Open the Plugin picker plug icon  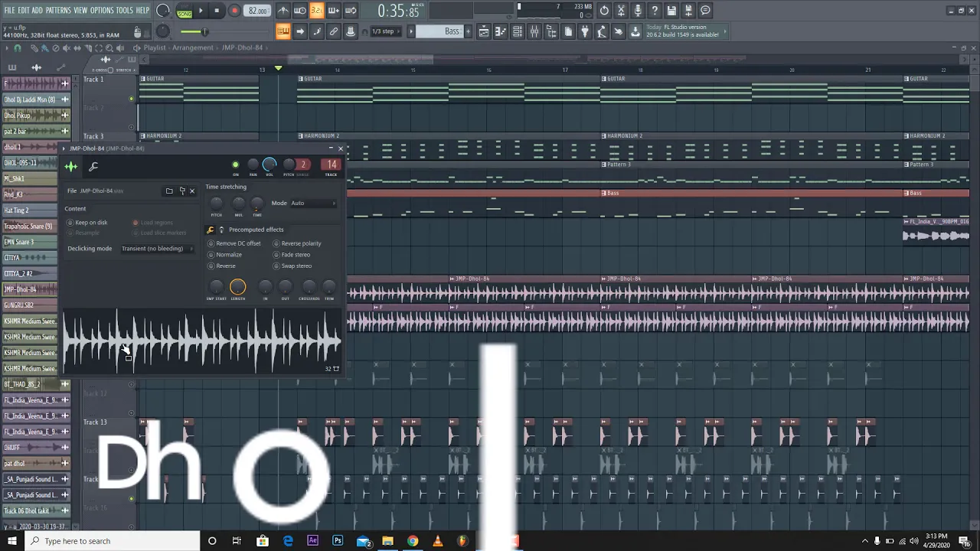point(585,31)
